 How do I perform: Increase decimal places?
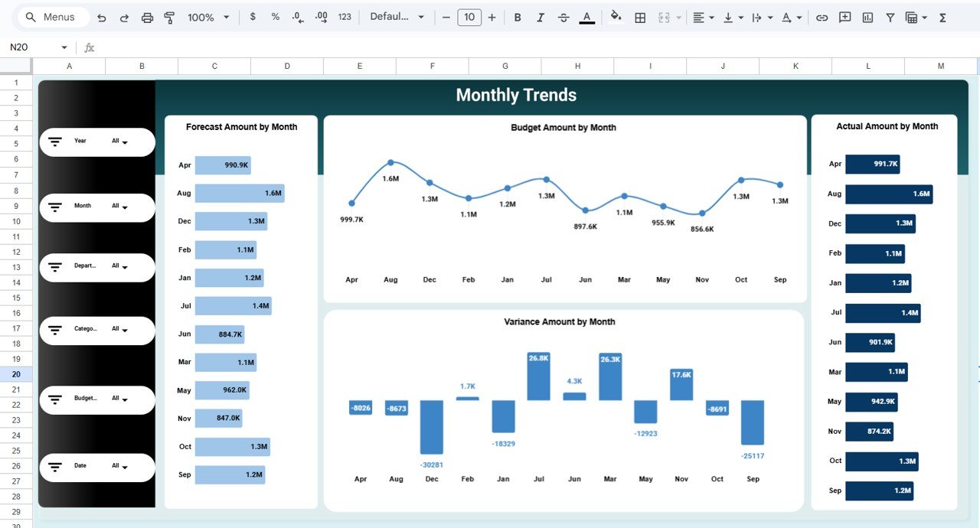click(x=321, y=17)
